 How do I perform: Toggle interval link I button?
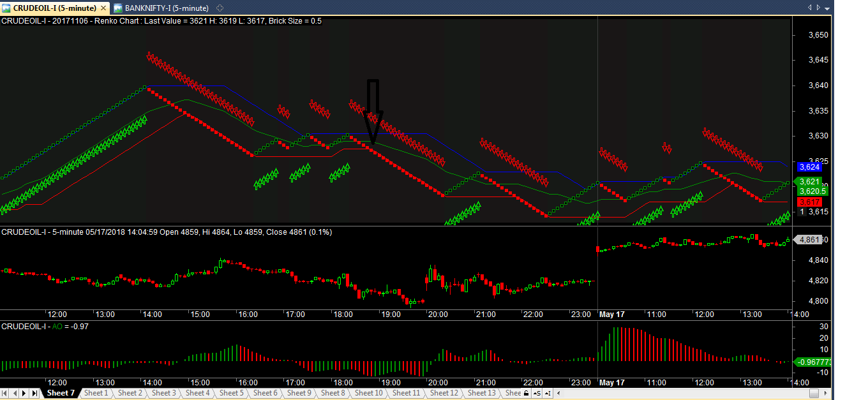tap(548, 394)
